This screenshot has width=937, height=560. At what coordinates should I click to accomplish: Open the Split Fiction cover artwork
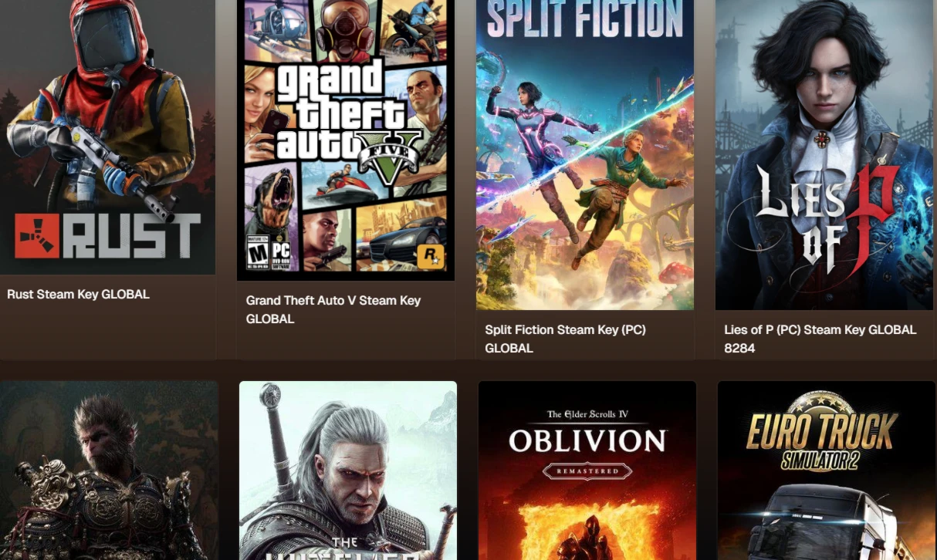click(x=585, y=154)
